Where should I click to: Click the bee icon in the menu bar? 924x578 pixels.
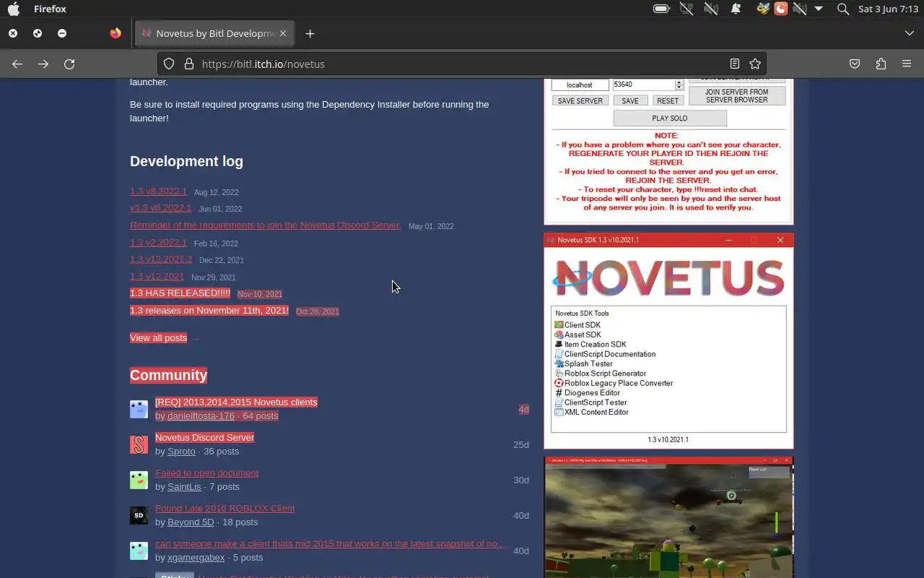coord(762,9)
